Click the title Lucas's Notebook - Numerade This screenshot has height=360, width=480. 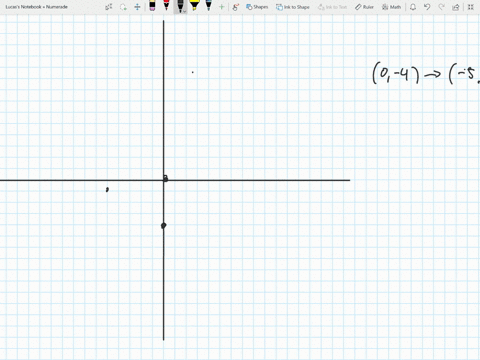click(x=37, y=7)
